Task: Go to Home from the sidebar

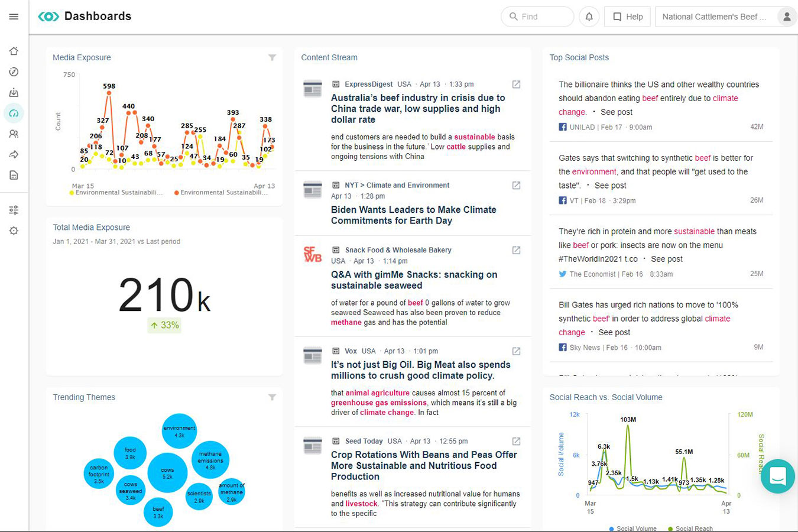Action: point(14,51)
